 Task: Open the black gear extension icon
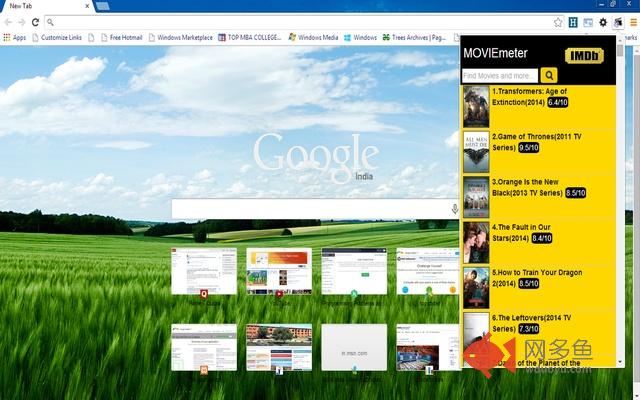tap(603, 22)
